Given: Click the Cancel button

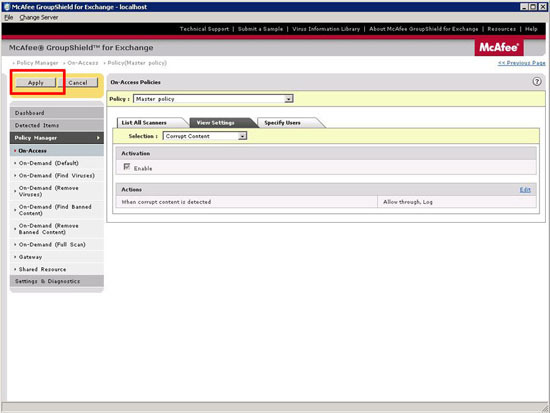Looking at the screenshot, I should point(78,82).
